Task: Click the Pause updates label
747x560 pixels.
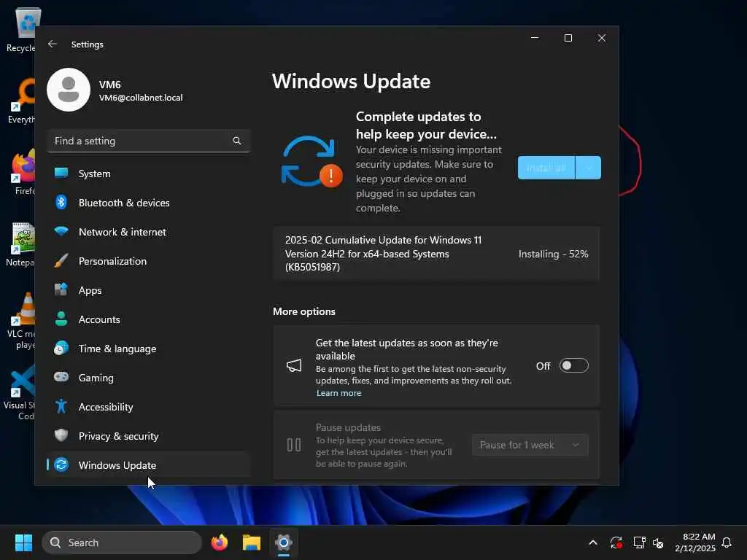Action: (348, 427)
